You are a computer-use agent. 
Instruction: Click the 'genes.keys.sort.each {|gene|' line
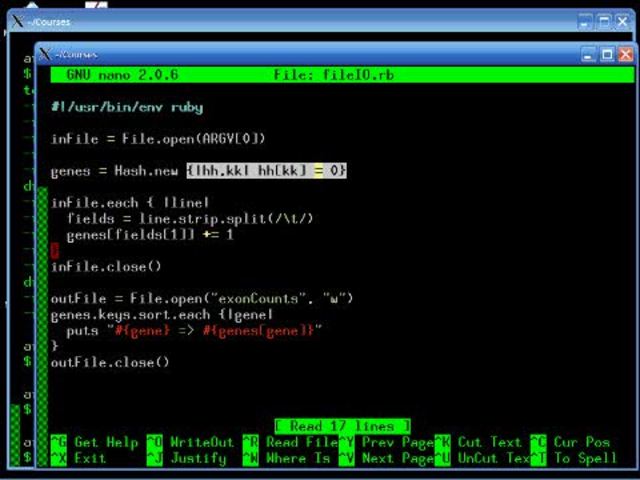coord(162,315)
